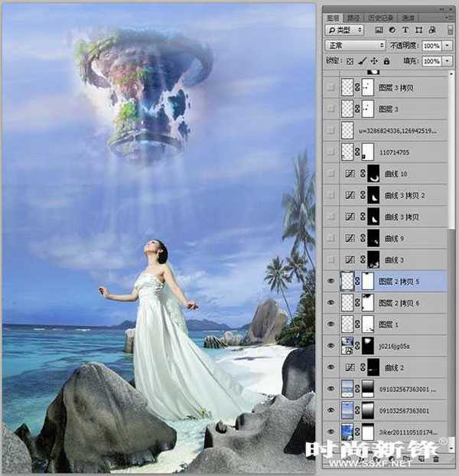Click the lock image pixels brush icon
This screenshot has width=459, height=476.
[x=363, y=60]
